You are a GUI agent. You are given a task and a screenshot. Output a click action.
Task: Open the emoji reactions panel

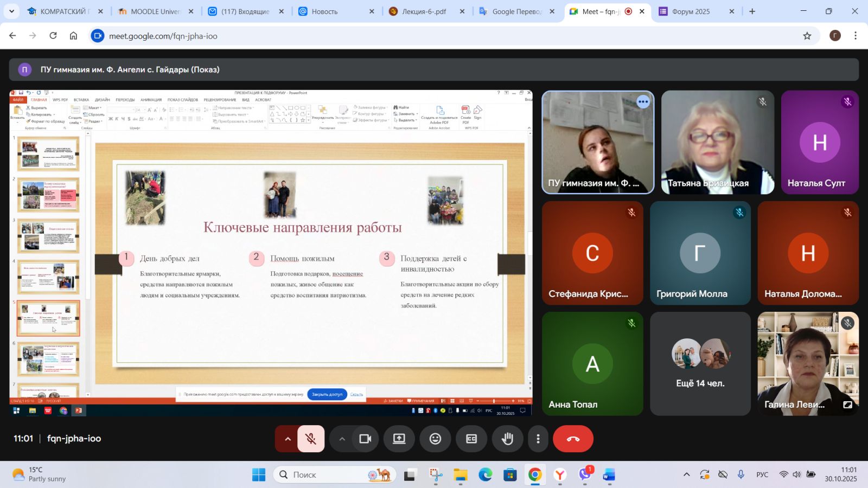pos(435,439)
